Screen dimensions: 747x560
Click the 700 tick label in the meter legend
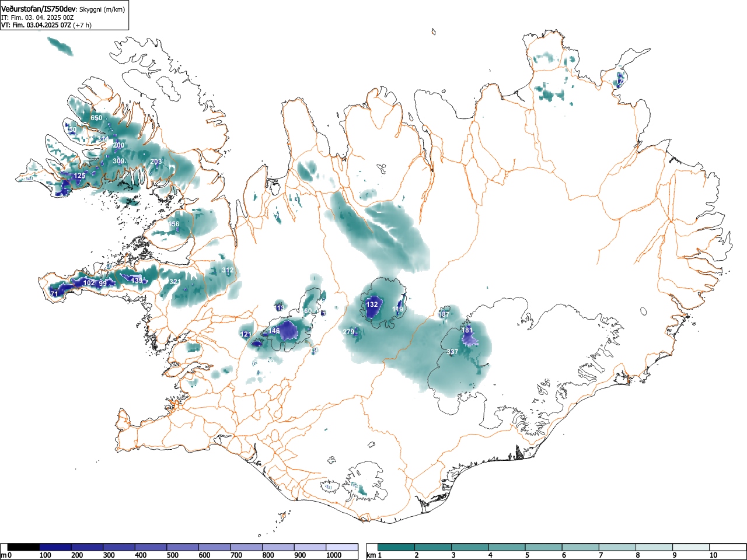[x=236, y=555]
